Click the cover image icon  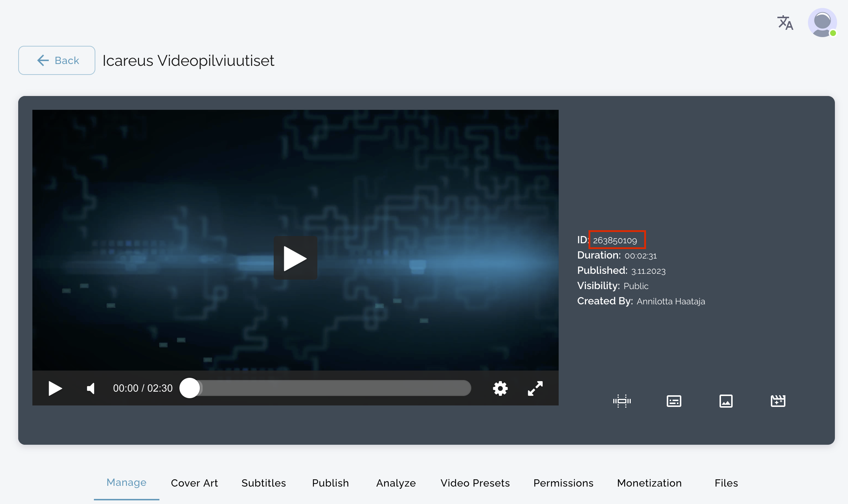pos(726,401)
